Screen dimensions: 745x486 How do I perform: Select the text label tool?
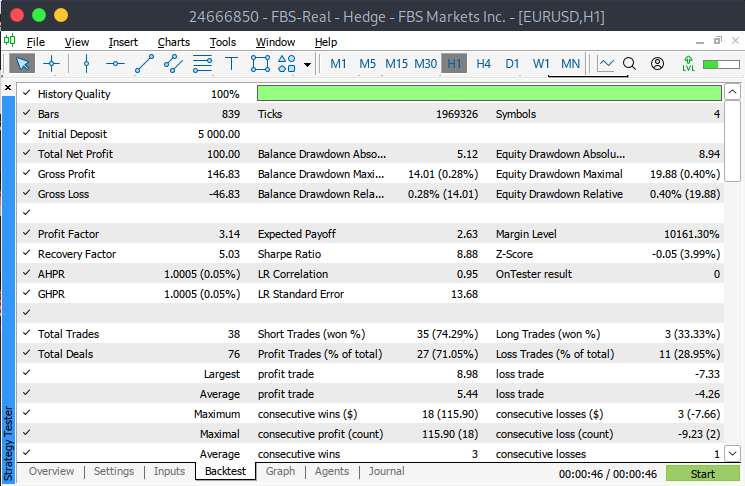[x=231, y=63]
